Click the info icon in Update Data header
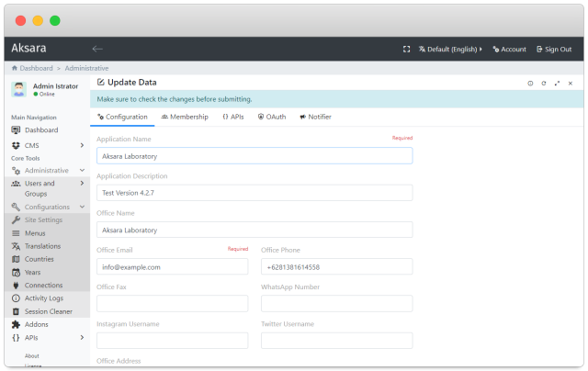588x371 pixels. click(530, 83)
